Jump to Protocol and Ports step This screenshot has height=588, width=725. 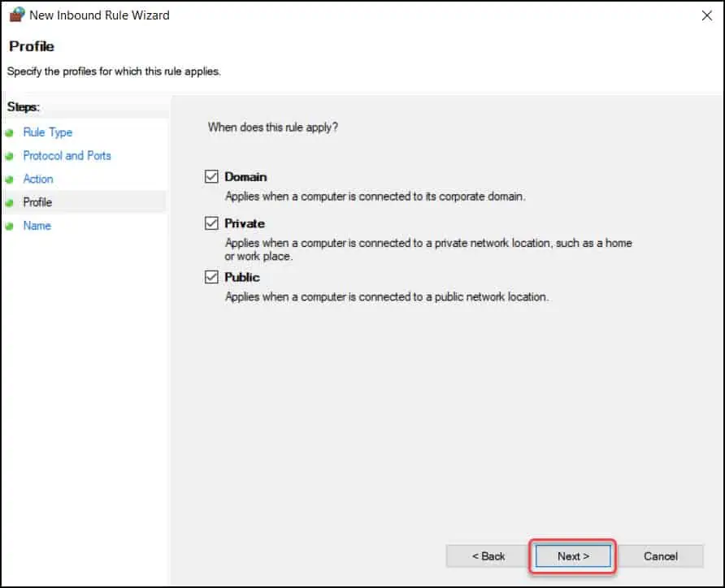(67, 156)
